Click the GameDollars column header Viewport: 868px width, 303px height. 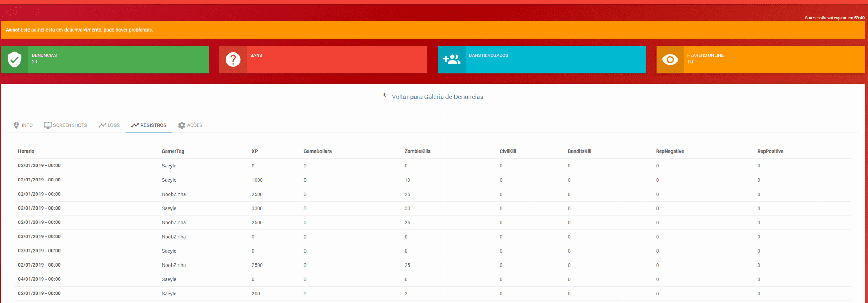click(x=318, y=151)
